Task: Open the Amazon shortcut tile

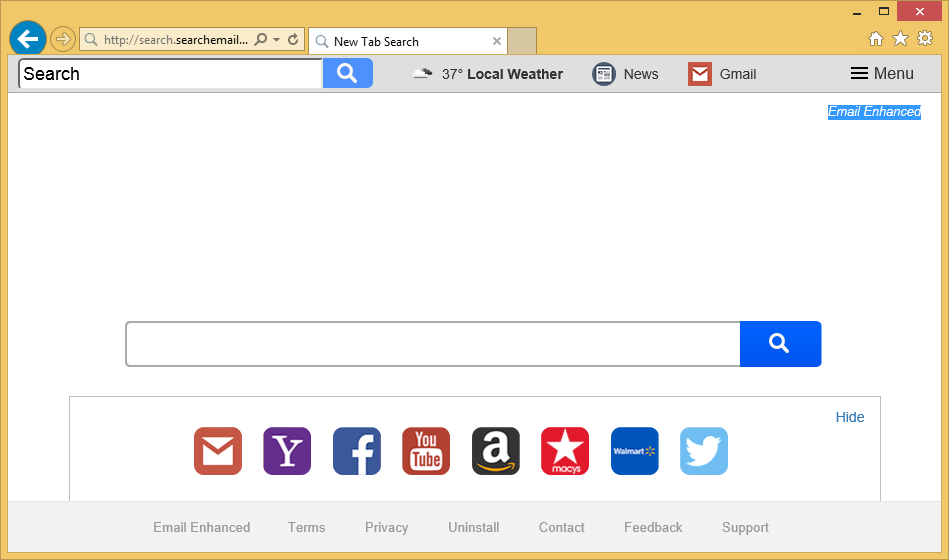Action: coord(496,451)
